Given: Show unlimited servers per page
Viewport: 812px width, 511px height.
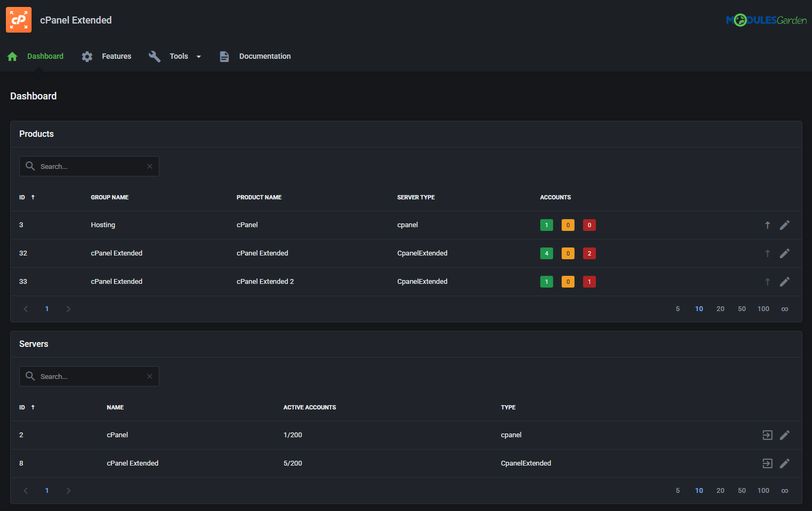Looking at the screenshot, I should coord(785,491).
